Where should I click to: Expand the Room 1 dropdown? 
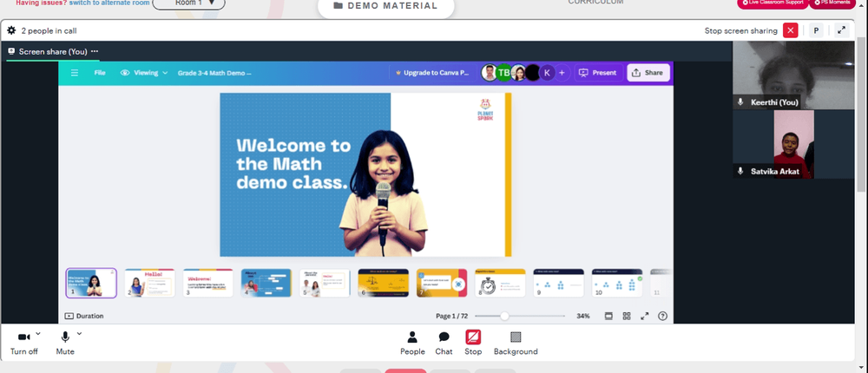pos(188,3)
